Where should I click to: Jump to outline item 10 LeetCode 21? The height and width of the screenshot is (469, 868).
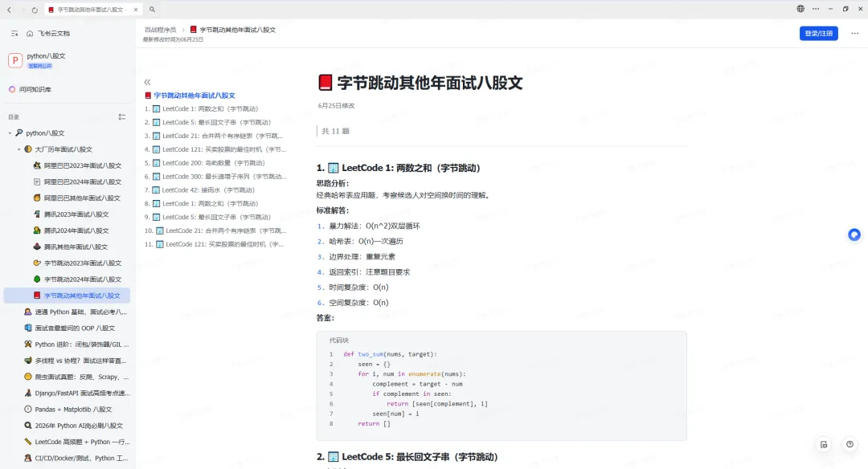[215, 230]
